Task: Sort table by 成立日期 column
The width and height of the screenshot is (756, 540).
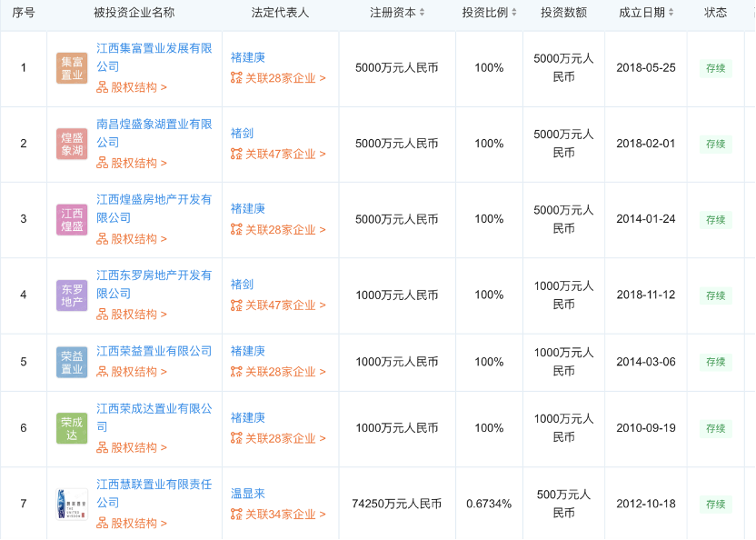Action: (647, 13)
